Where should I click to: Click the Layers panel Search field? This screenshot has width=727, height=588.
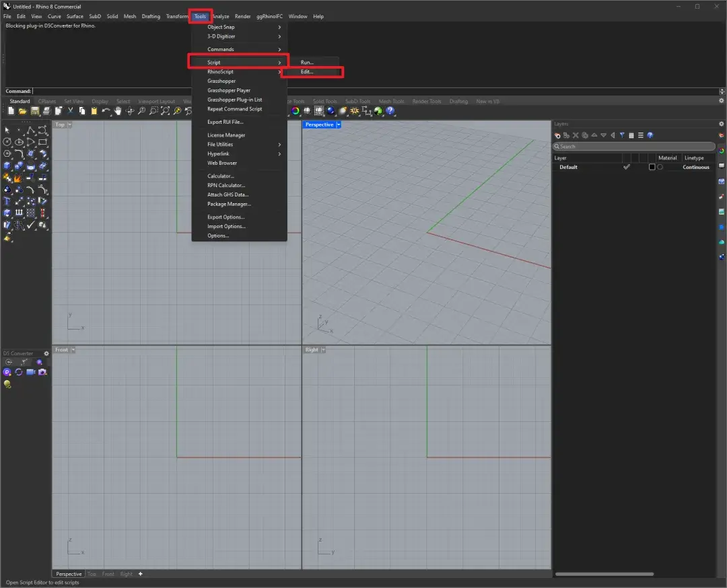click(634, 146)
